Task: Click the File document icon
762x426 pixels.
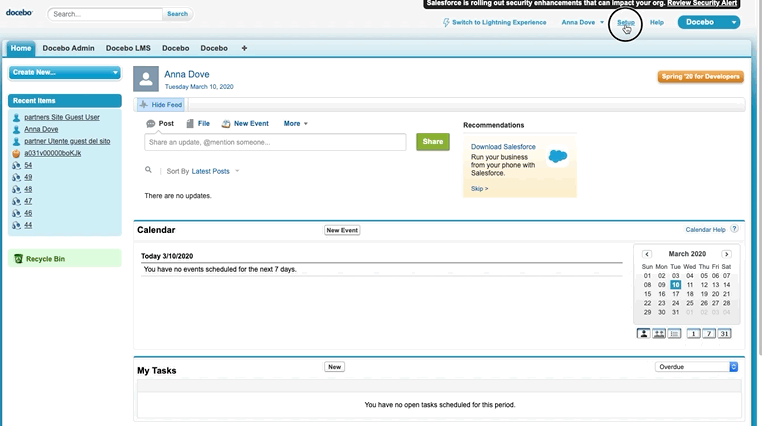Action: tap(190, 124)
